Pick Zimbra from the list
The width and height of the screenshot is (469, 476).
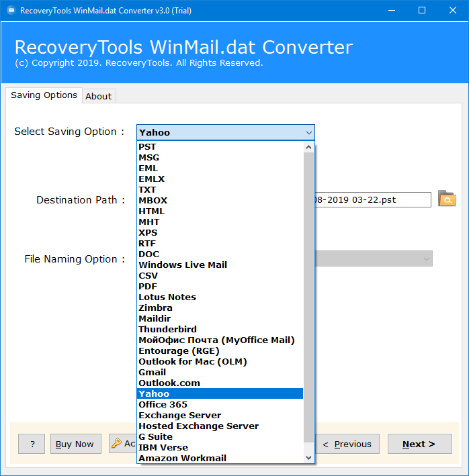(x=220, y=307)
